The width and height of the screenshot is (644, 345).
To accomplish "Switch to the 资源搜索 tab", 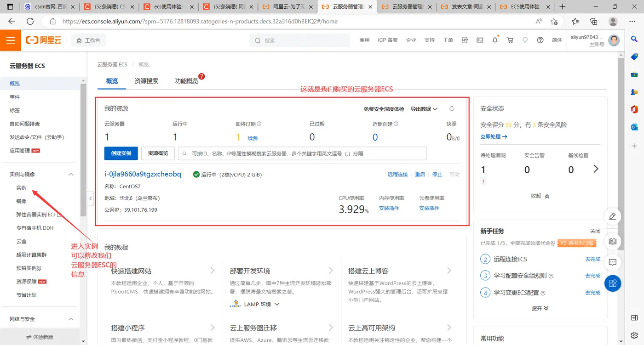I will pyautogui.click(x=146, y=81).
